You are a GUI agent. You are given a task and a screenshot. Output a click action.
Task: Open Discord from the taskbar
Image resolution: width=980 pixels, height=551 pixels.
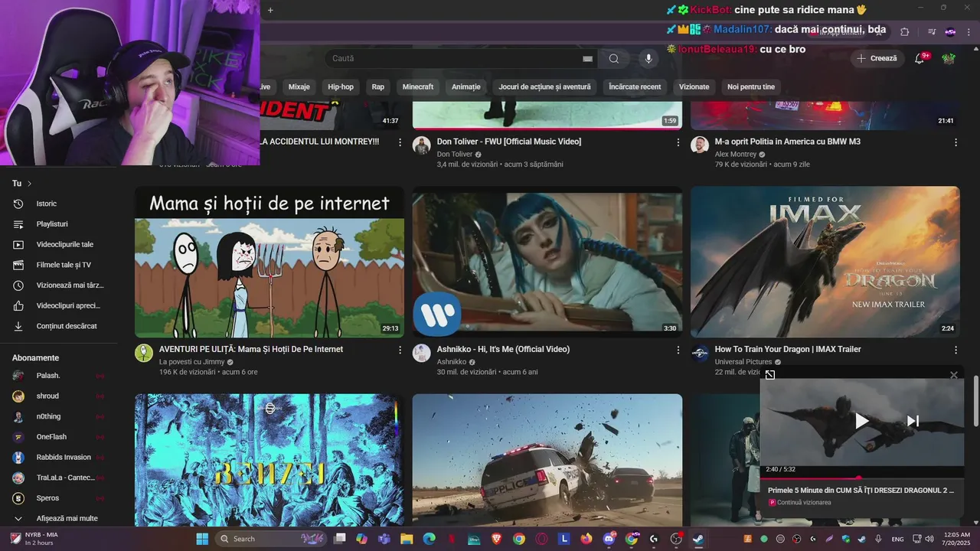coord(609,539)
